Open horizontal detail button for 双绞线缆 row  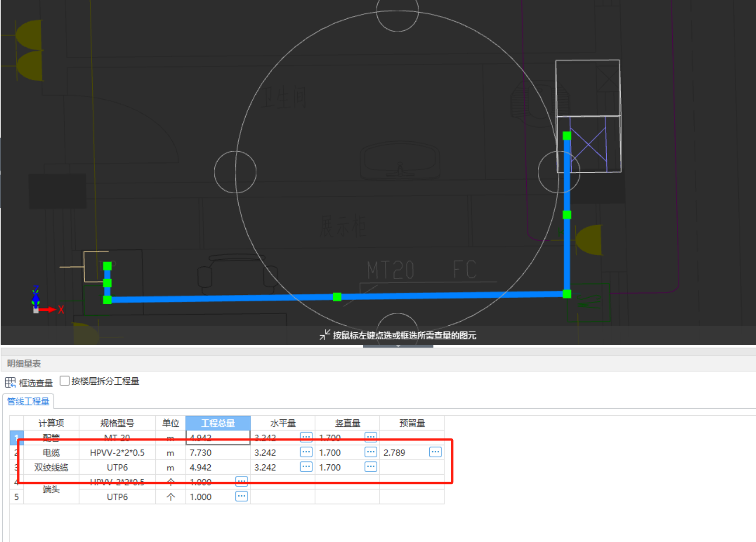pos(306,467)
